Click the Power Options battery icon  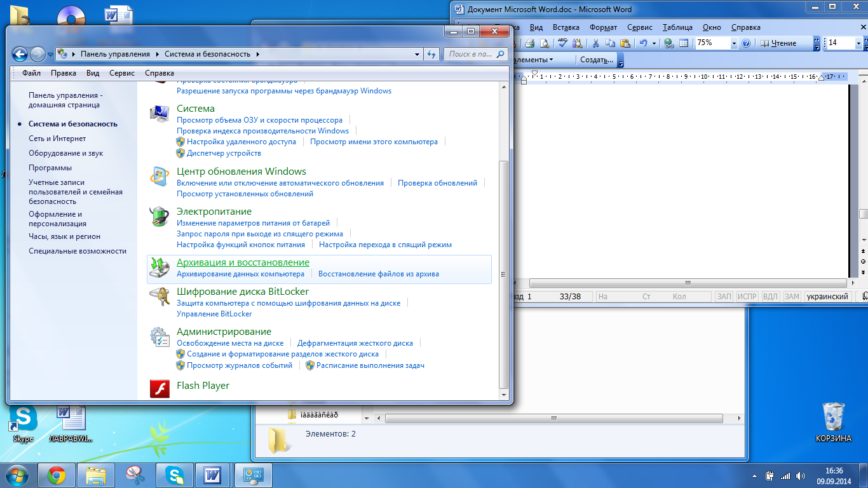click(159, 216)
